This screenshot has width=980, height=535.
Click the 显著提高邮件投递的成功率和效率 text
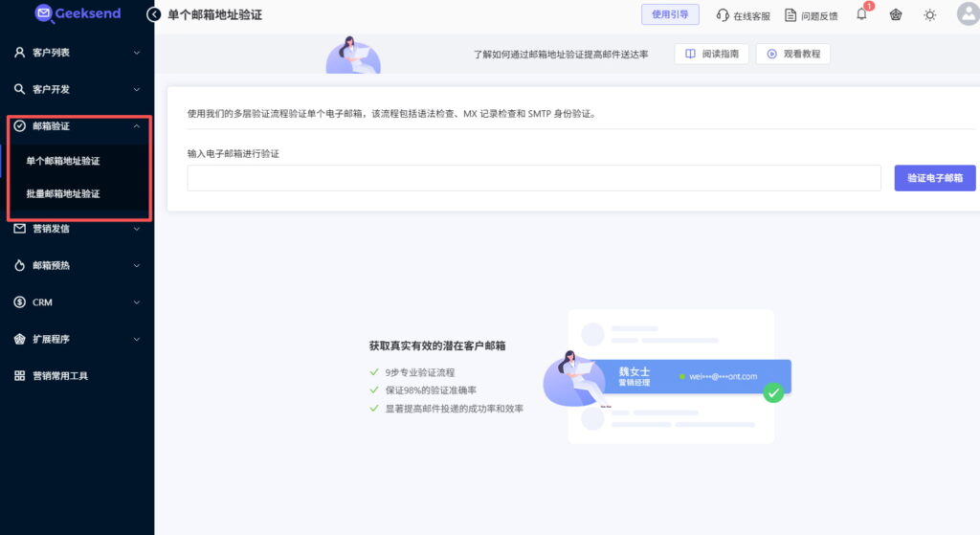[x=455, y=409]
